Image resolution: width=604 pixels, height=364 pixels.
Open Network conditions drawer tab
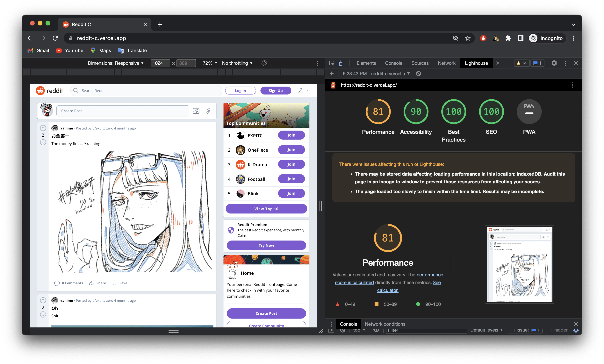tap(385, 324)
